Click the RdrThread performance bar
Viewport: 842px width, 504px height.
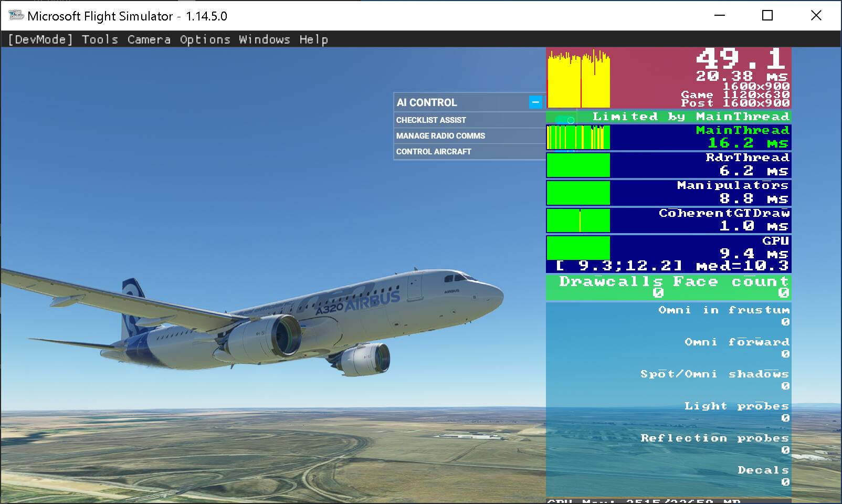[577, 165]
